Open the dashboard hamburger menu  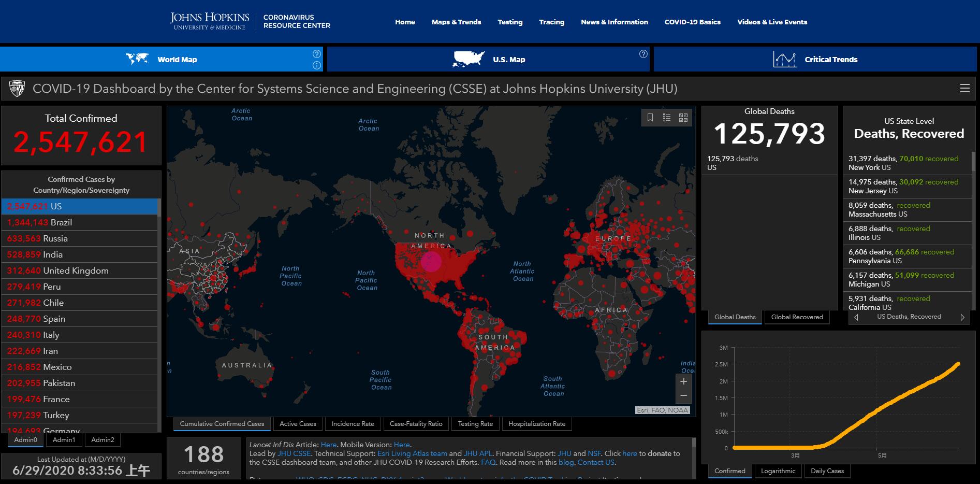pos(964,89)
